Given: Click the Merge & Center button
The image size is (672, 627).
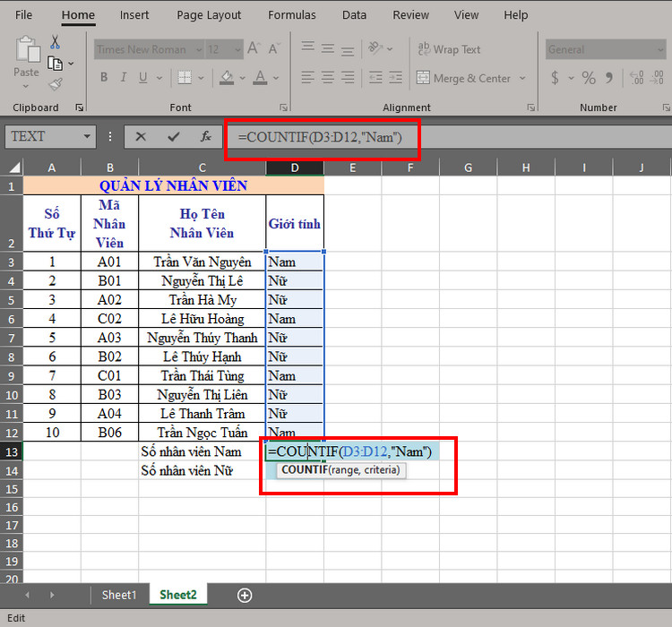Looking at the screenshot, I should point(464,78).
